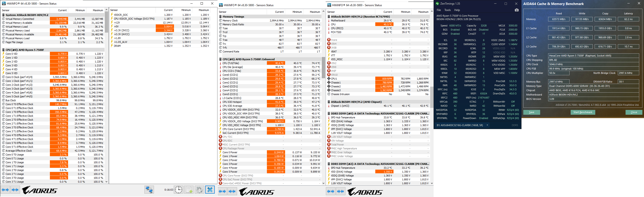This screenshot has height=197, width=644.
Task: Select the 'Memory Timings' sensor group header
Action: [270, 16]
